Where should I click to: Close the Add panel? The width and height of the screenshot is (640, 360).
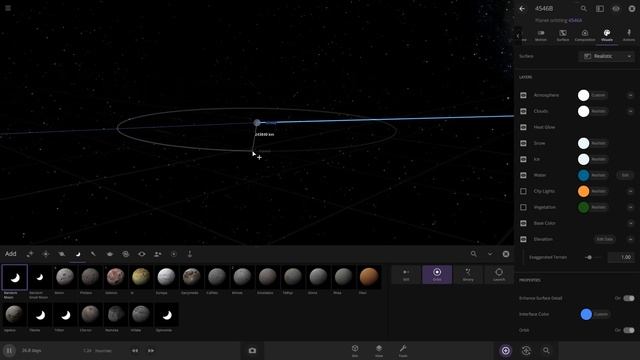pos(506,254)
